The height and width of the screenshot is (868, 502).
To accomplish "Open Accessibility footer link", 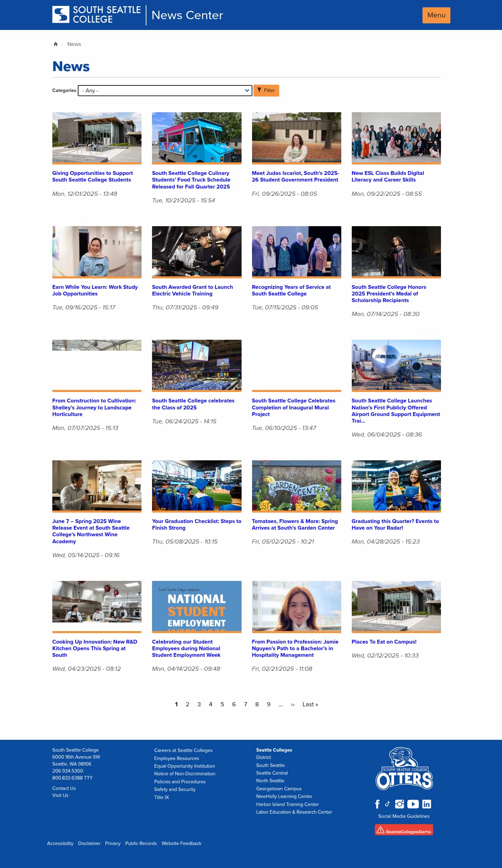I will coord(60,843).
